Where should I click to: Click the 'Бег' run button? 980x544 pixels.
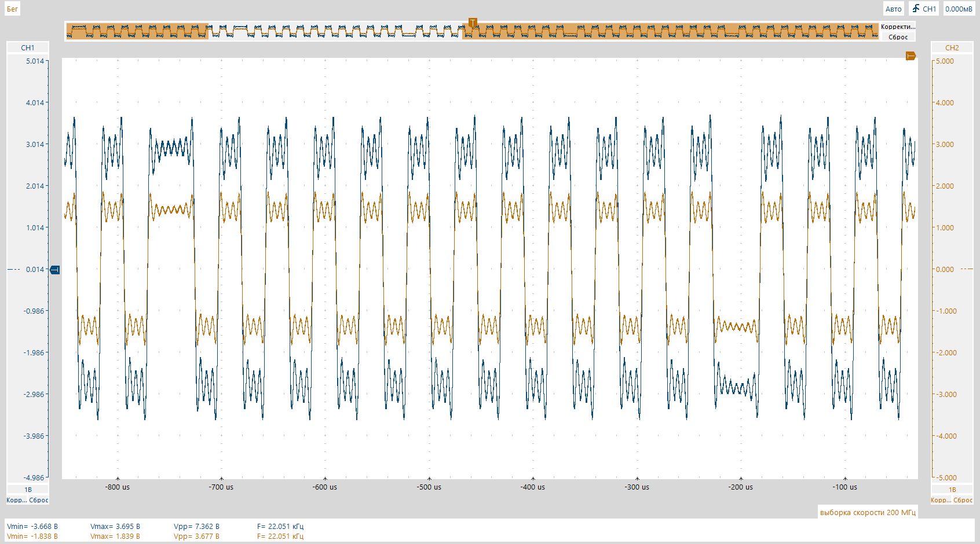tap(12, 9)
